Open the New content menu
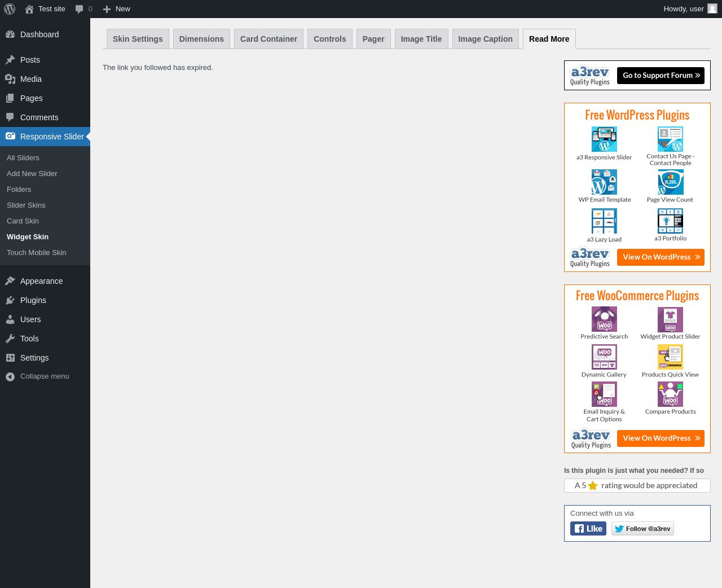722x588 pixels. click(x=116, y=9)
